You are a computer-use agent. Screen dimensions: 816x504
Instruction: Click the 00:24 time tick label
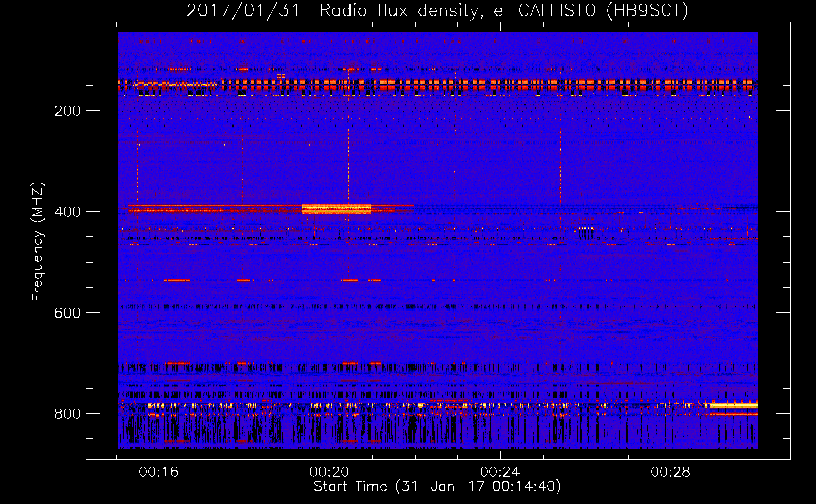tap(500, 472)
